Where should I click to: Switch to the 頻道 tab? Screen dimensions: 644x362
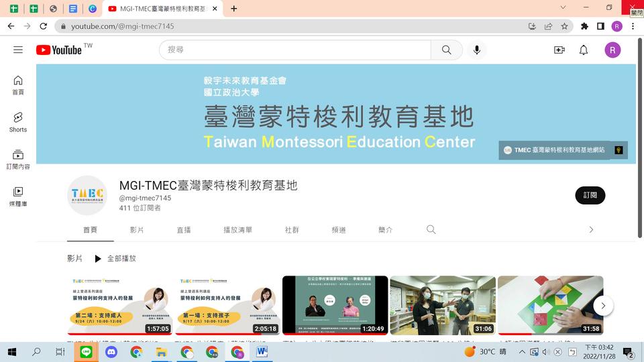pyautogui.click(x=339, y=230)
